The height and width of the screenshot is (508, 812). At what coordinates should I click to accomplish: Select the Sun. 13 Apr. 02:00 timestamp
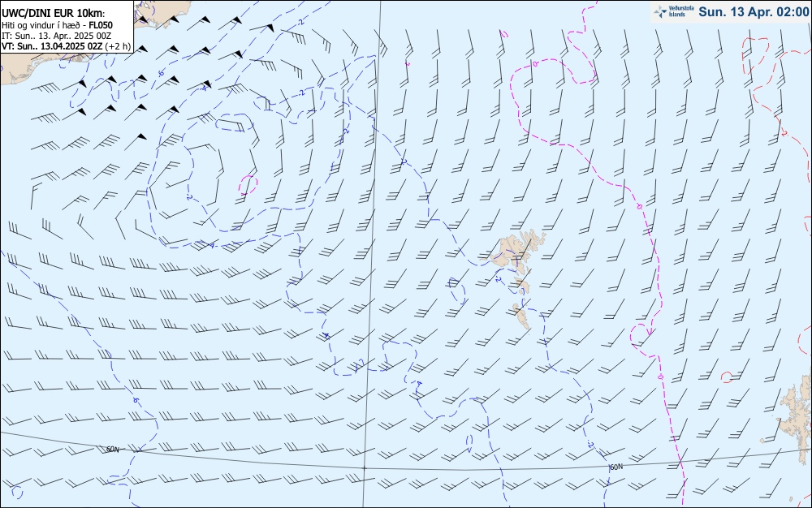tap(754, 12)
